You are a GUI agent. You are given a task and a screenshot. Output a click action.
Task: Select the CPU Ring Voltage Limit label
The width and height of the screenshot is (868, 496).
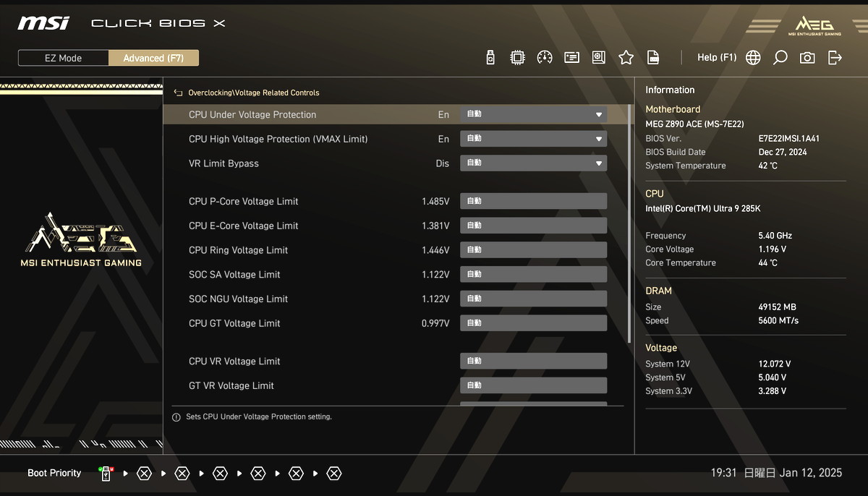(x=239, y=250)
